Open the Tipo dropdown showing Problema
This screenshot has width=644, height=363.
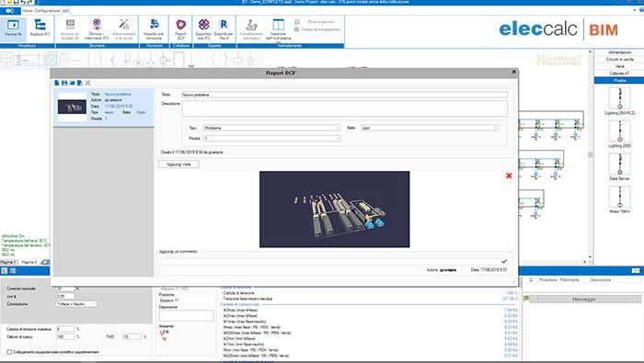tap(272, 128)
